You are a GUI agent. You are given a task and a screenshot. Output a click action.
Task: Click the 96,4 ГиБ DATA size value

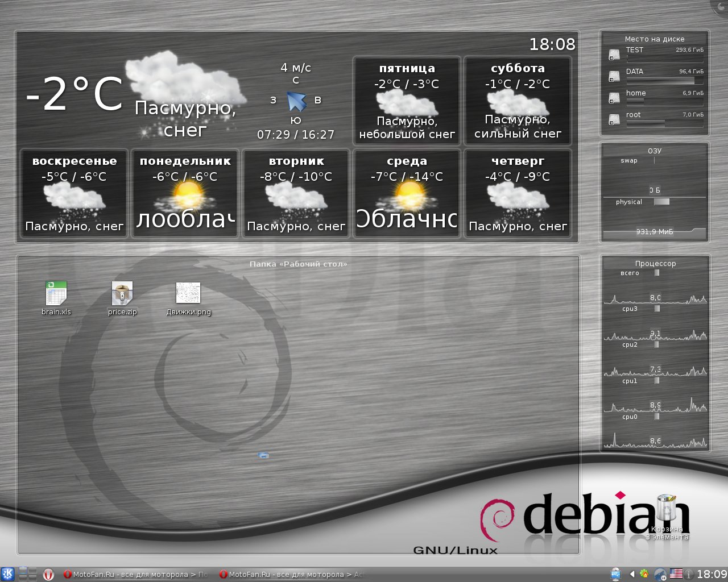(x=691, y=72)
